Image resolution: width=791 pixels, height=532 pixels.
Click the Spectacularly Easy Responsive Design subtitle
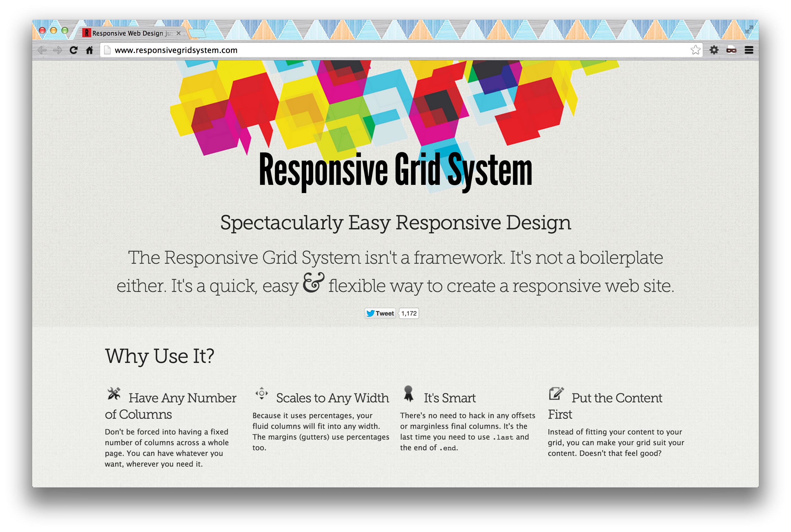395,223
